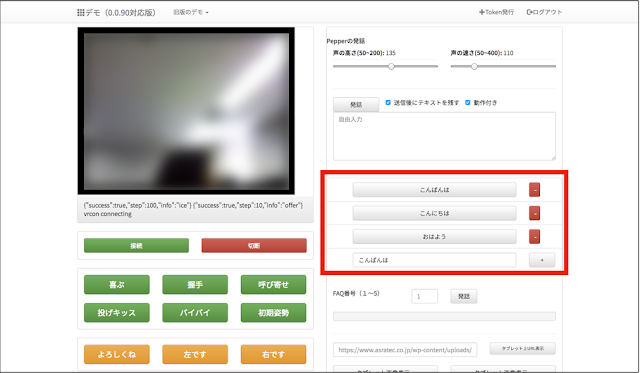Trigger the バイバイ motion button
Screen dimensions: 640x373
coord(195,313)
